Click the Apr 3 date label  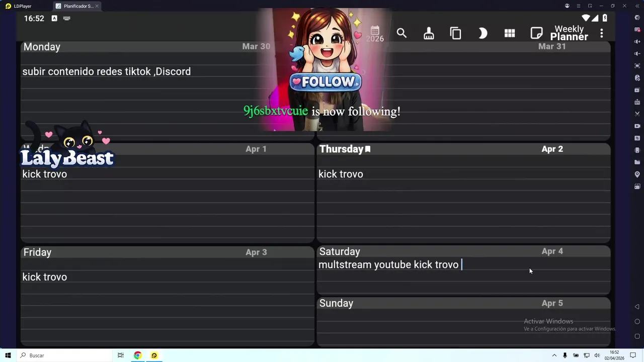[x=256, y=252]
